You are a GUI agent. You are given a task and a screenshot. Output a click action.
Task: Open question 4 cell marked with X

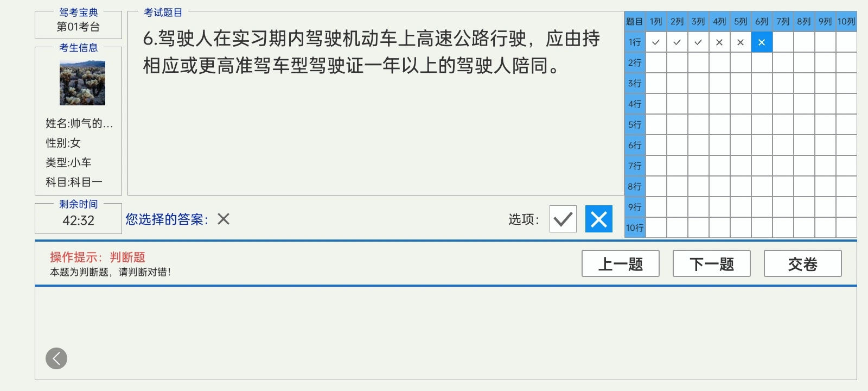tap(719, 42)
